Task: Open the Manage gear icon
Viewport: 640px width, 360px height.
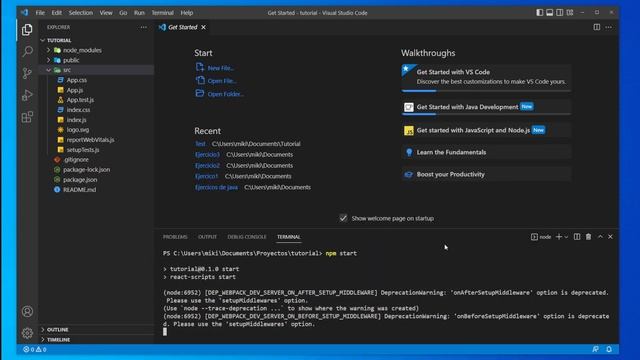Action: point(27,333)
